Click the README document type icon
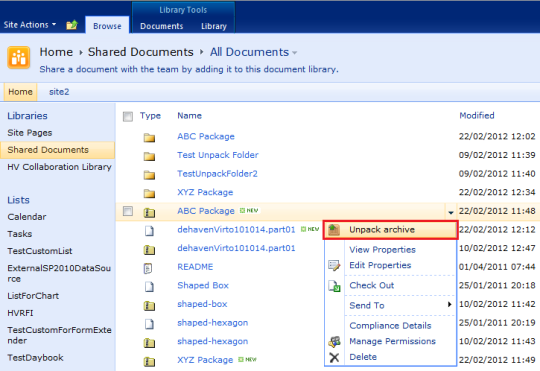 pos(148,268)
